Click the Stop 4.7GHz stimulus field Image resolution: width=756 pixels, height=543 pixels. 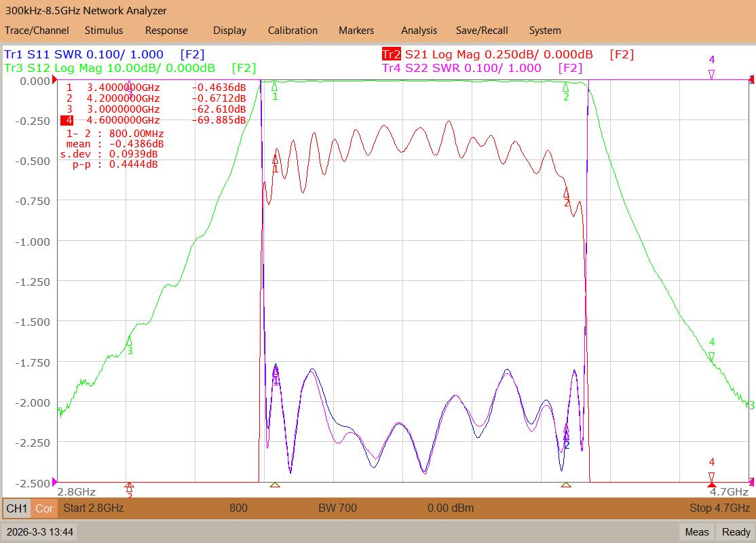pyautogui.click(x=719, y=508)
